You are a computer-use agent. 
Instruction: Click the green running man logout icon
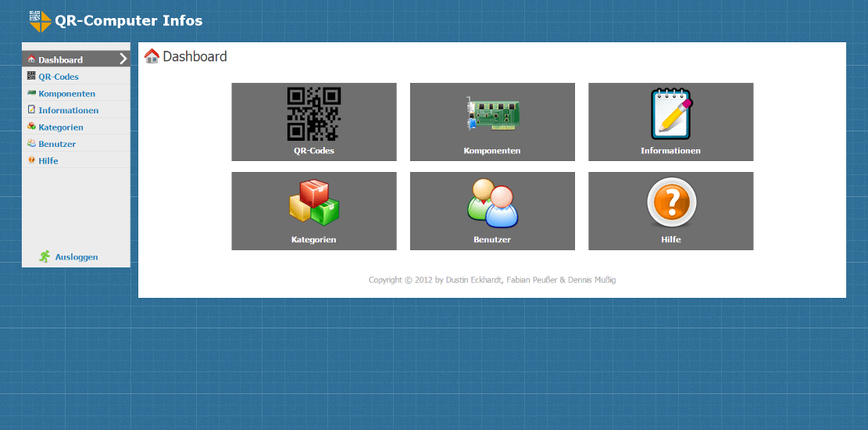pyautogui.click(x=45, y=256)
